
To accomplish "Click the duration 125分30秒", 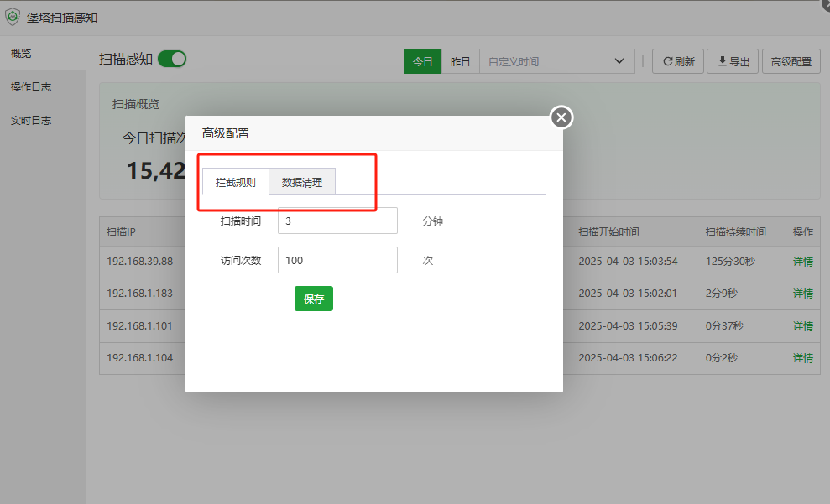I will tap(730, 262).
